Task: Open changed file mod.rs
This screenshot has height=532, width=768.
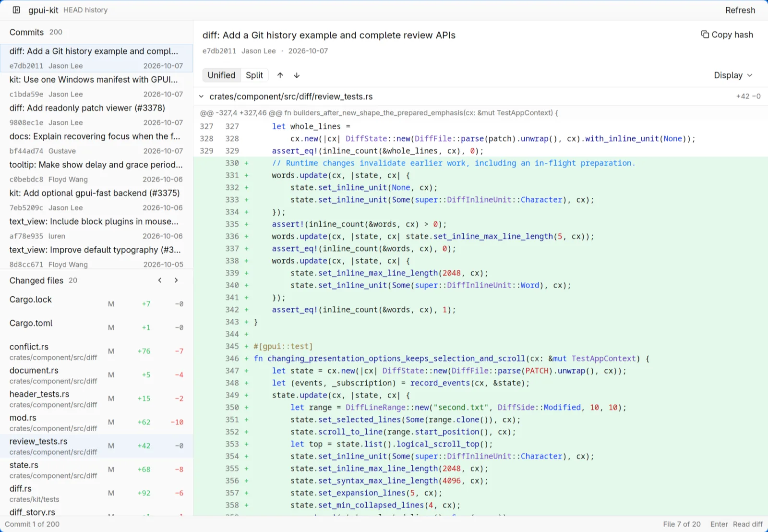Action: (96, 422)
